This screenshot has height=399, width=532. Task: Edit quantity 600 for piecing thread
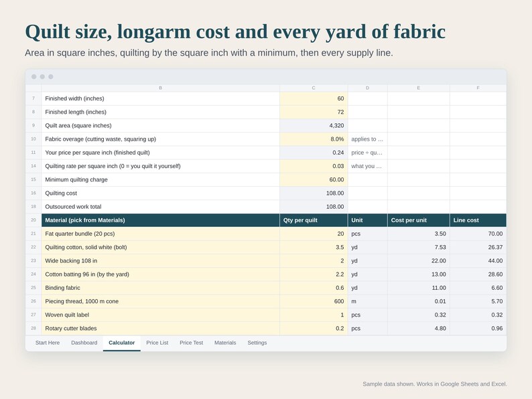coord(314,302)
